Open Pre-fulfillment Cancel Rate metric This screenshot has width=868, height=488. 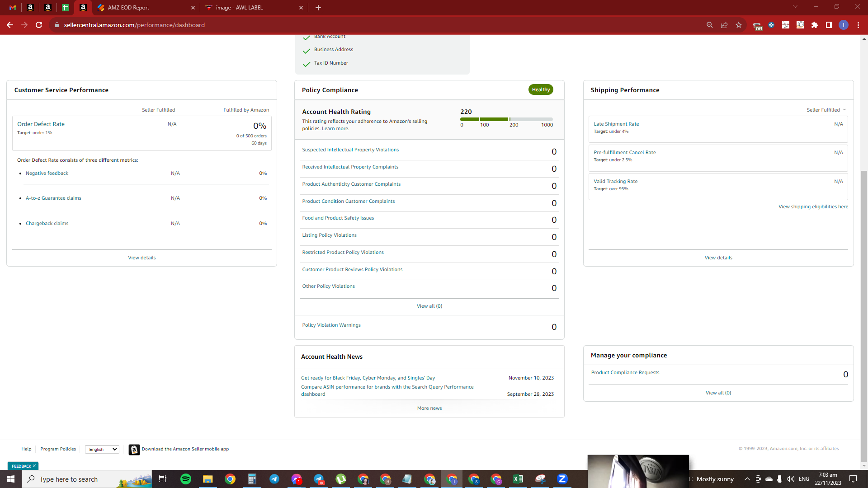(624, 153)
